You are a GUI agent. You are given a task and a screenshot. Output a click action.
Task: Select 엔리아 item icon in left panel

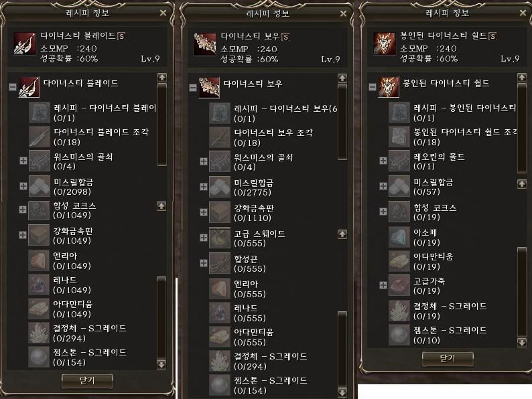coord(39,260)
